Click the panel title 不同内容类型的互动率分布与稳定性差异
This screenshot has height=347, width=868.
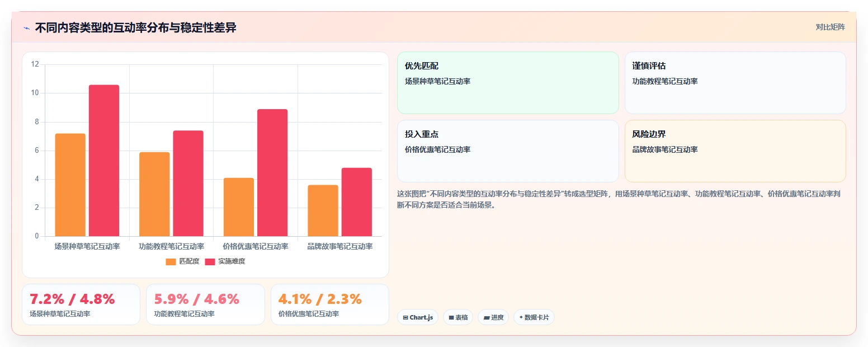click(x=135, y=28)
